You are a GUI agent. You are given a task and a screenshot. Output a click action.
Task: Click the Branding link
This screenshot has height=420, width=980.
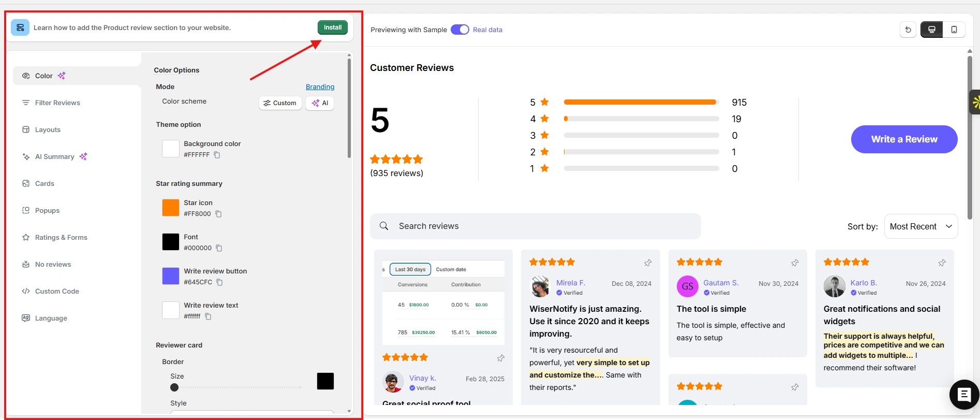point(320,86)
